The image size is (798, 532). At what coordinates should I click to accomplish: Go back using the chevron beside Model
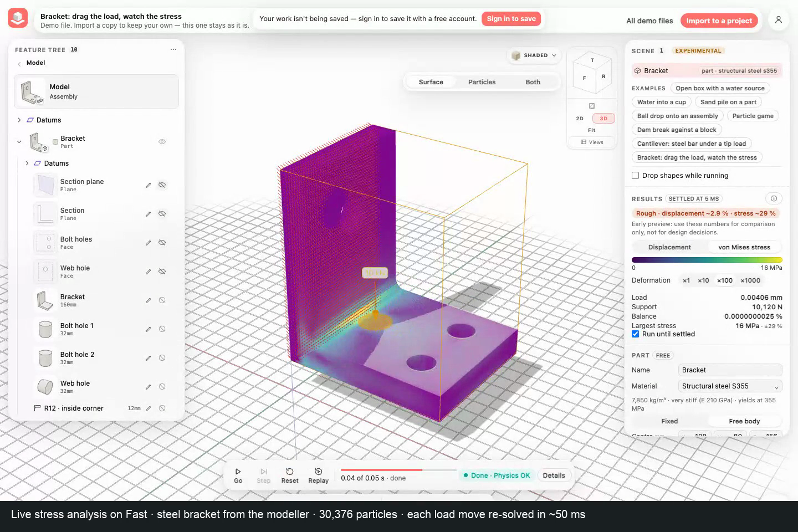point(19,64)
